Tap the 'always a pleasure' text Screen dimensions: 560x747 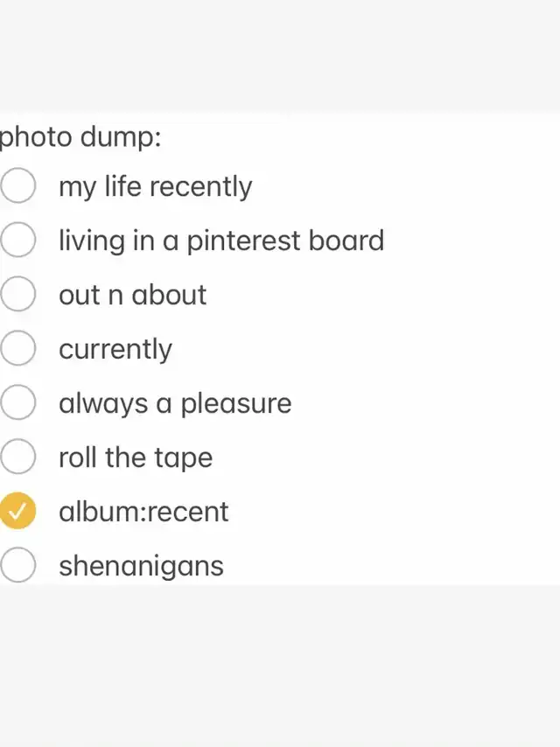pos(175,404)
